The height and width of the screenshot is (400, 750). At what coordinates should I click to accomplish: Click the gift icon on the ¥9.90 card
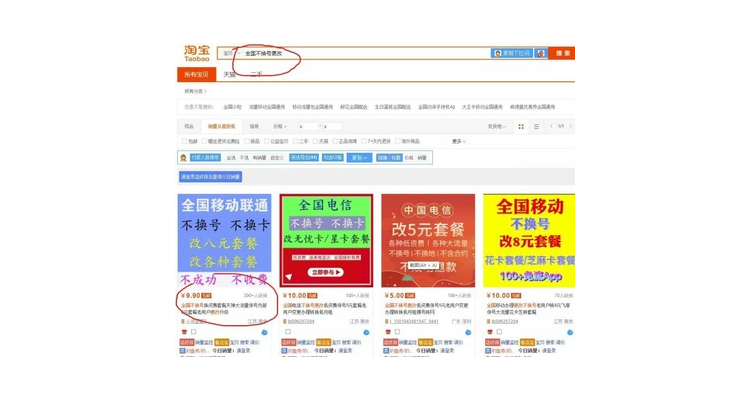pos(184,332)
